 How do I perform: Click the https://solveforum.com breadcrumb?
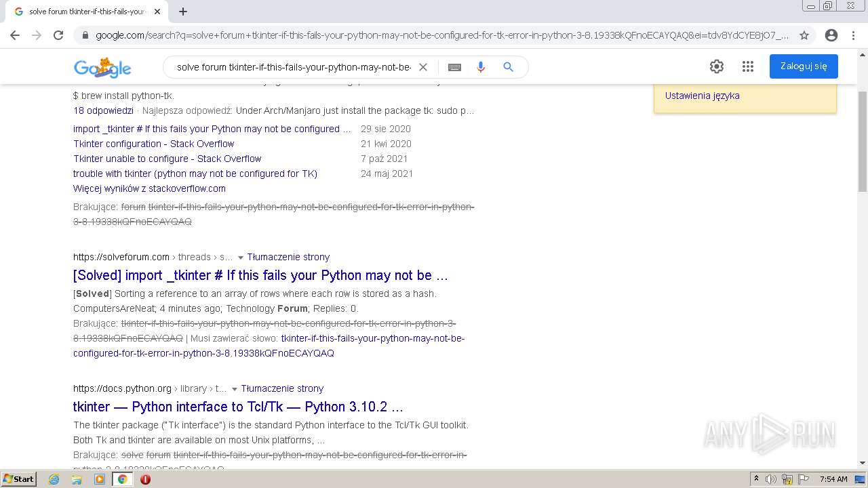pyautogui.click(x=121, y=257)
